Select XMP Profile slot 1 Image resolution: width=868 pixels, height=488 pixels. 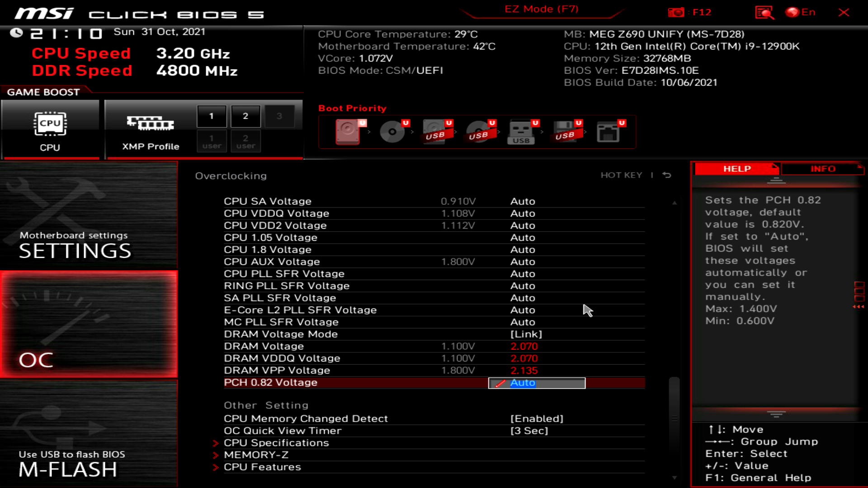point(211,116)
